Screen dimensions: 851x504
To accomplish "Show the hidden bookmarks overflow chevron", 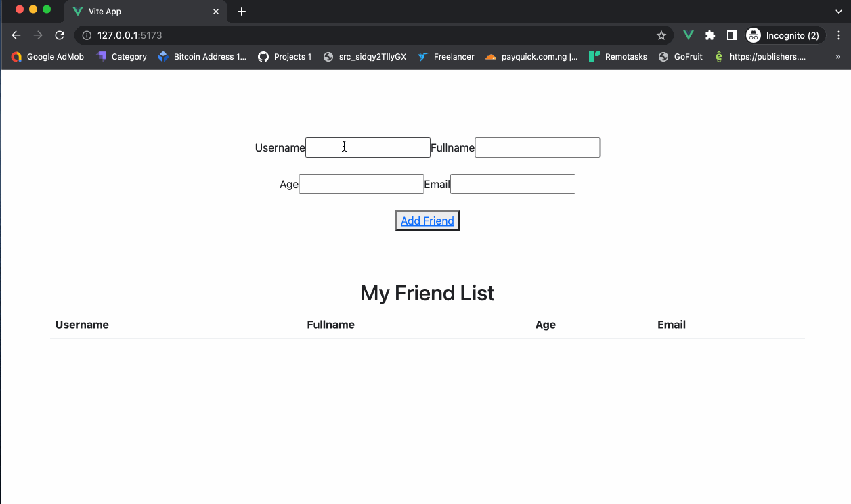I will click(837, 57).
